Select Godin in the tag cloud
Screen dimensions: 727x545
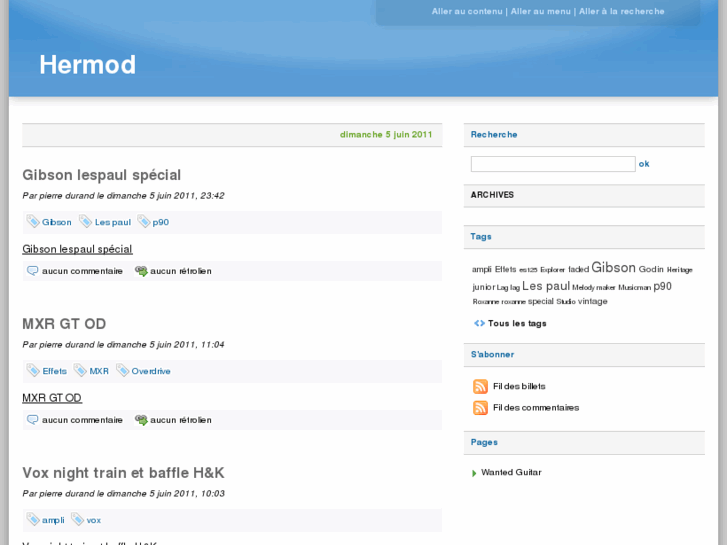pos(651,269)
